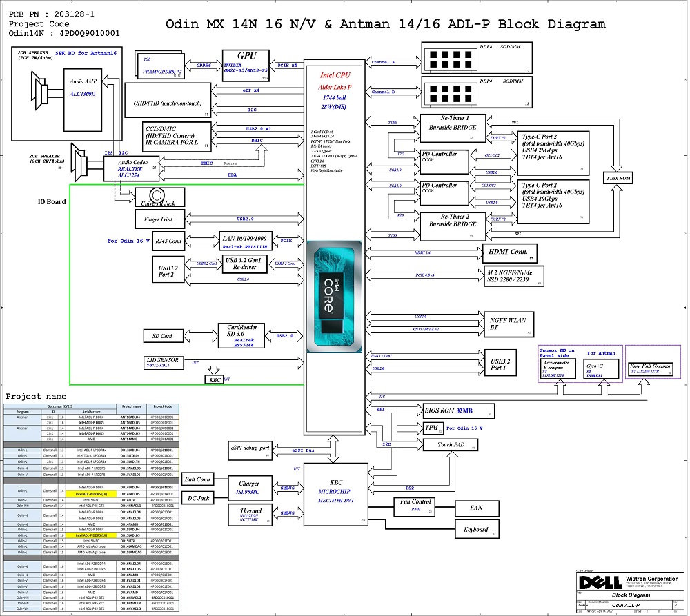Click the 'Intel CPU' label in CPU block

335,75
